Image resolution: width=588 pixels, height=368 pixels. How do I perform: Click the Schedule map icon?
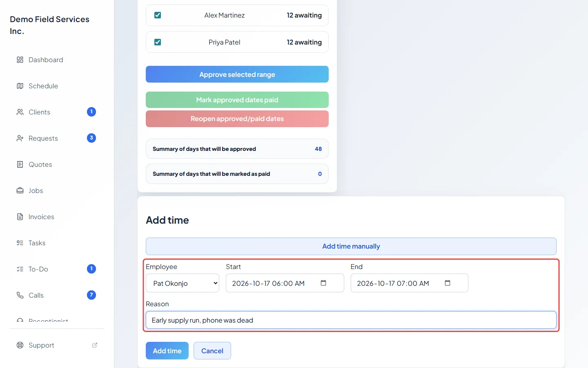click(x=20, y=86)
